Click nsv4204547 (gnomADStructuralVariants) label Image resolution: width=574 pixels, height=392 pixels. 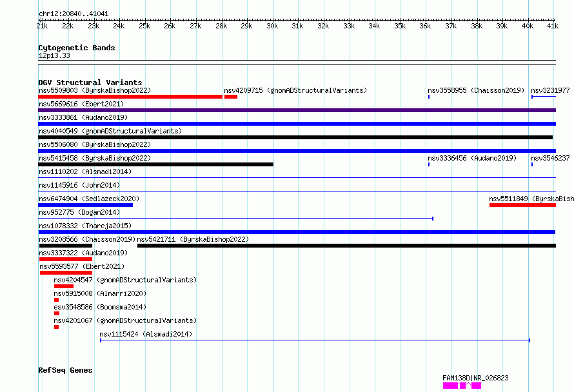[x=125, y=280]
